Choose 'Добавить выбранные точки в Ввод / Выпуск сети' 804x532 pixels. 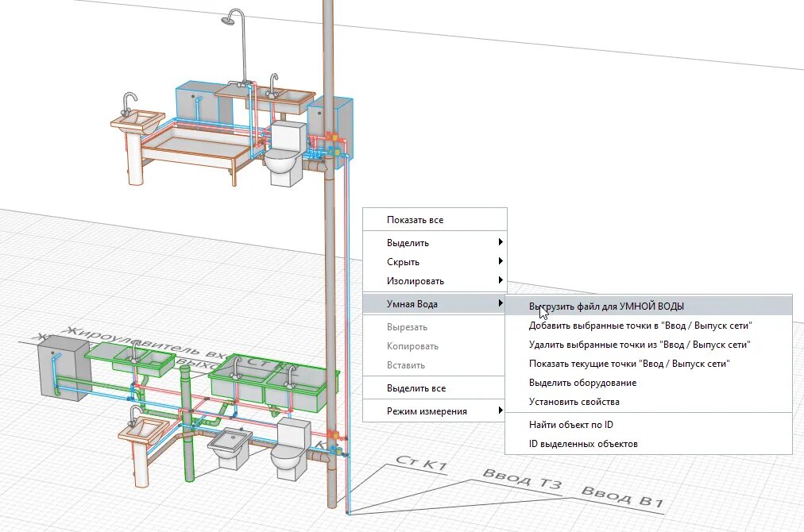tap(648, 325)
